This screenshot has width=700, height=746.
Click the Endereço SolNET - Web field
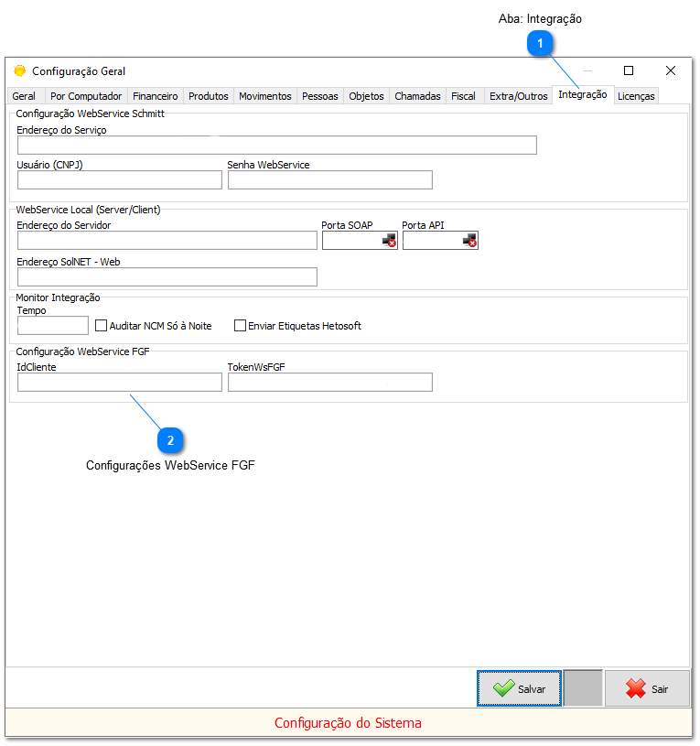(167, 277)
